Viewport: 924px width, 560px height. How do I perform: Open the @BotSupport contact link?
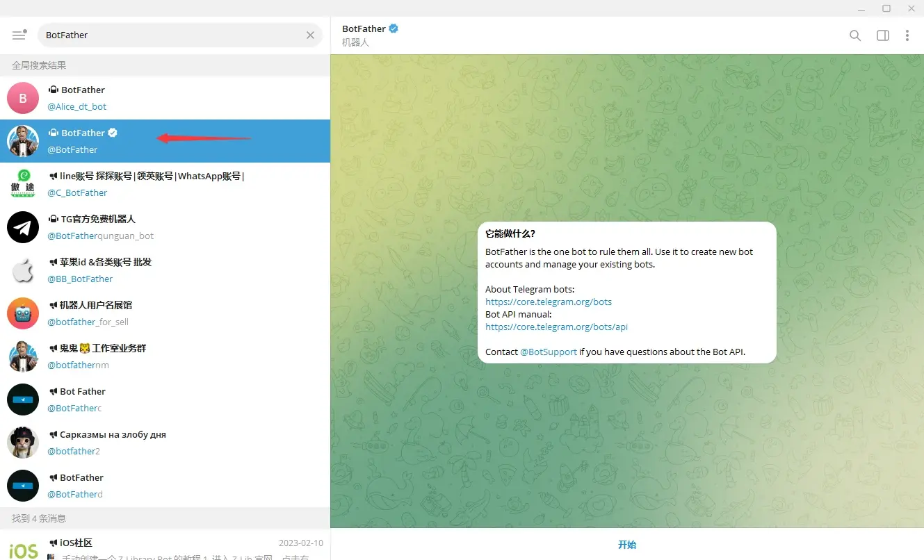[x=549, y=352]
